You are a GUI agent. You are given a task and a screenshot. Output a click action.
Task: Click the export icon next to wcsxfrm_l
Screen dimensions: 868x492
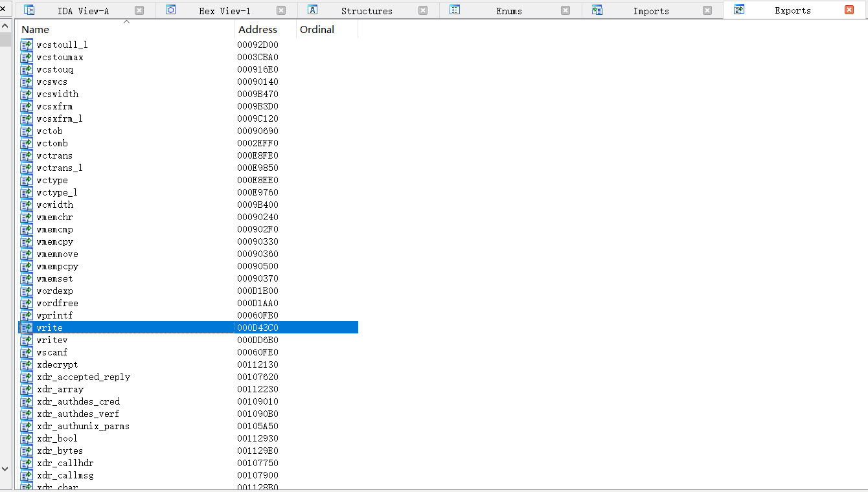pos(27,118)
